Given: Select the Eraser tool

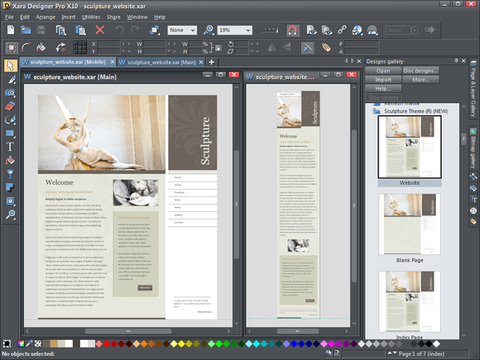Looking at the screenshot, I should (x=10, y=106).
